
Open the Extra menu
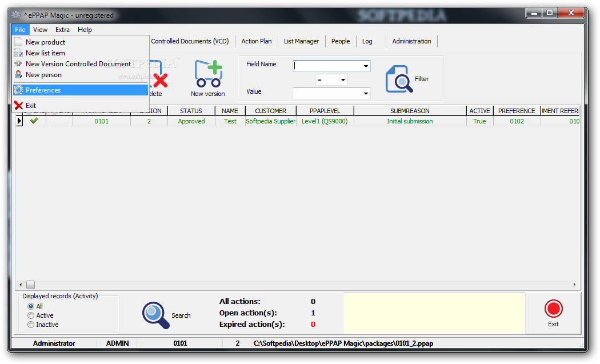pyautogui.click(x=62, y=30)
